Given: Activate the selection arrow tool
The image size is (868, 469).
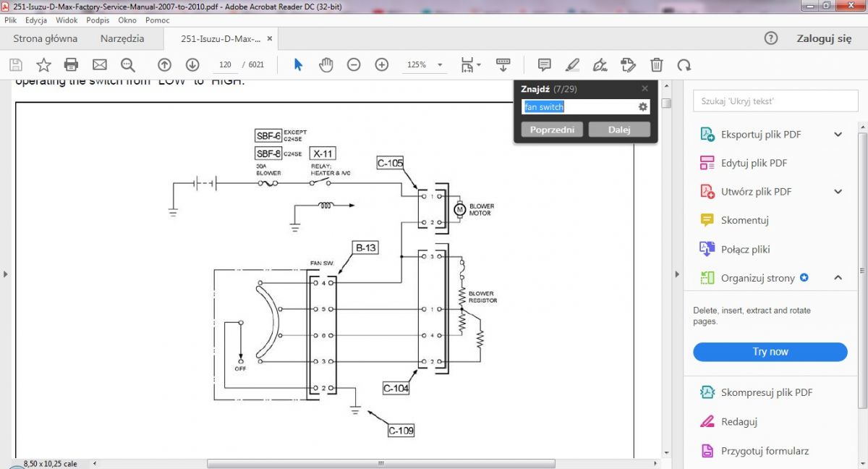Looking at the screenshot, I should click(x=298, y=65).
